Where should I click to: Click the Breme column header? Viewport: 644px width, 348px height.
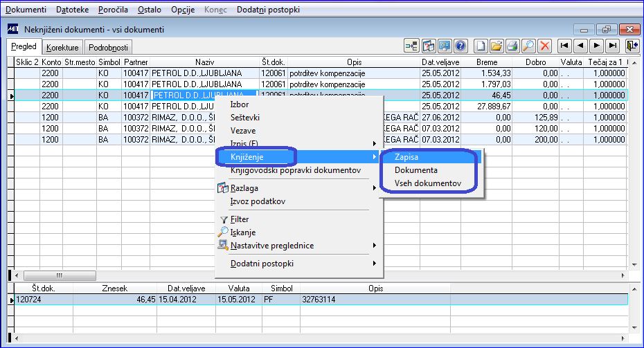487,62
